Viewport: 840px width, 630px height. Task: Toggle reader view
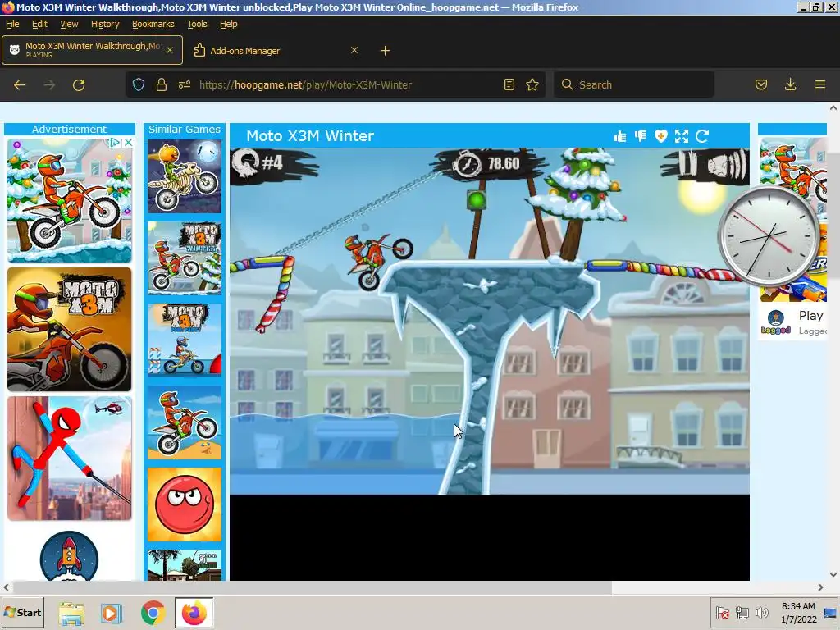click(509, 84)
